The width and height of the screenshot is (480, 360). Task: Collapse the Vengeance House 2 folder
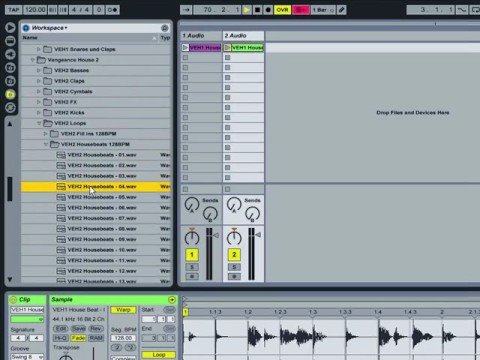(x=32, y=60)
